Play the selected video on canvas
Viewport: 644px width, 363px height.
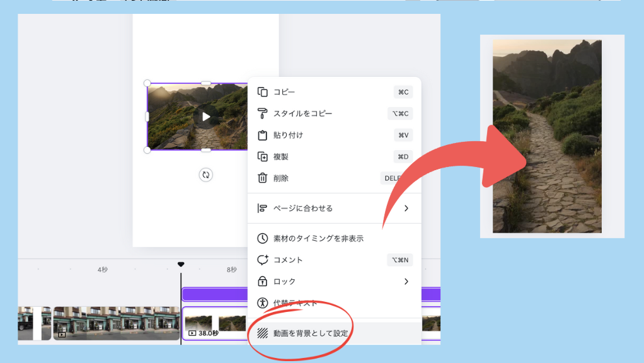(206, 117)
